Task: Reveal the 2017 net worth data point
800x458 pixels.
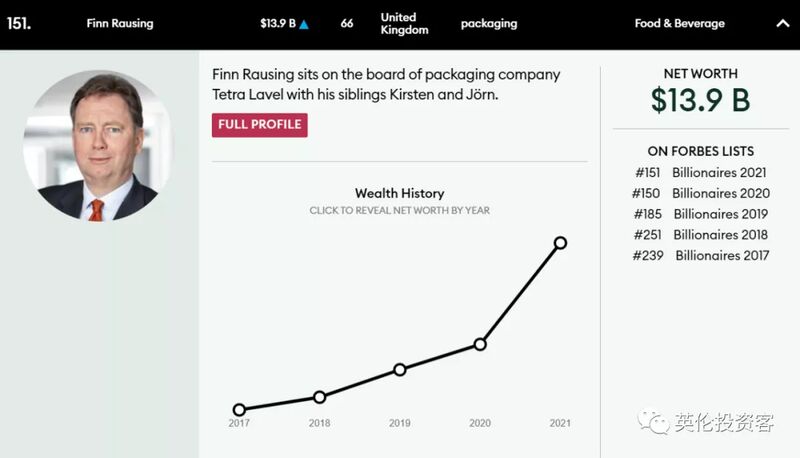Action: [239, 409]
